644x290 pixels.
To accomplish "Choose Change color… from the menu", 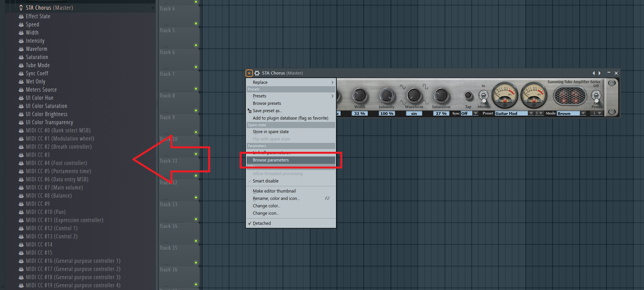I will pyautogui.click(x=291, y=206).
